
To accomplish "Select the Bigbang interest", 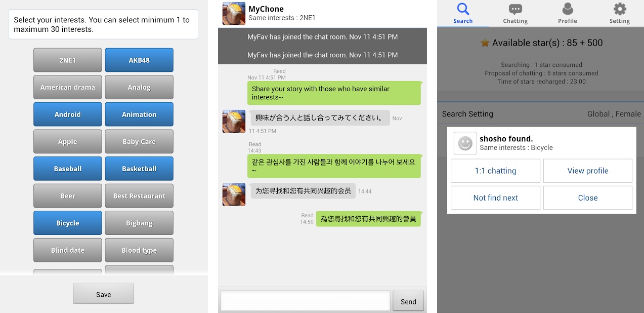I will (139, 223).
